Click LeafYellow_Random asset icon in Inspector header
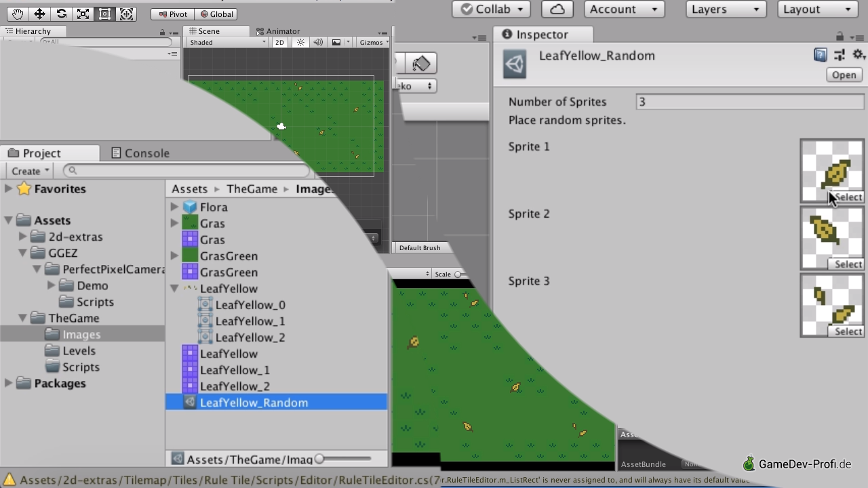This screenshot has height=488, width=868. pos(515,64)
